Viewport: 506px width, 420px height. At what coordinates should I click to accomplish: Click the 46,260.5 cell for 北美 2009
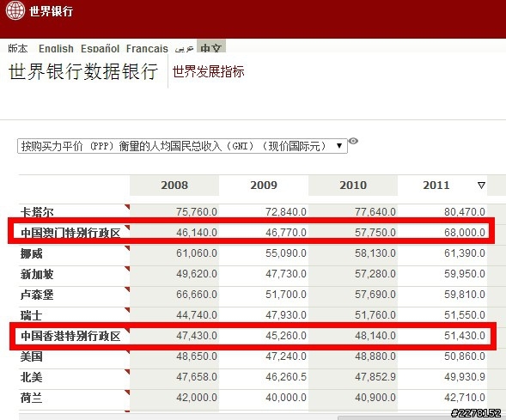pos(286,377)
